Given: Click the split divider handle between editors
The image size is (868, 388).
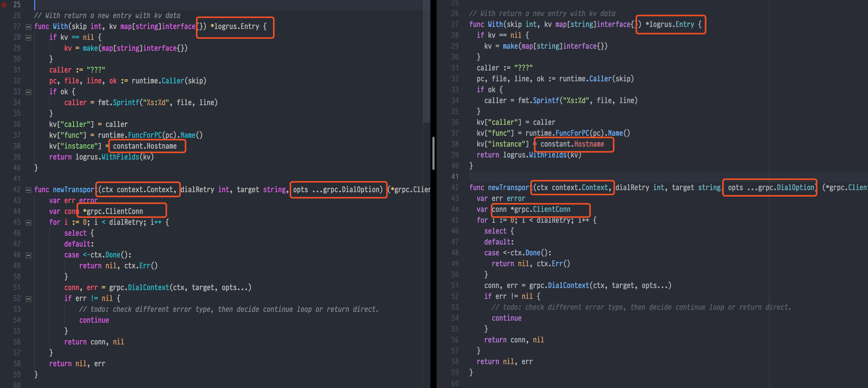Looking at the screenshot, I should pyautogui.click(x=433, y=153).
